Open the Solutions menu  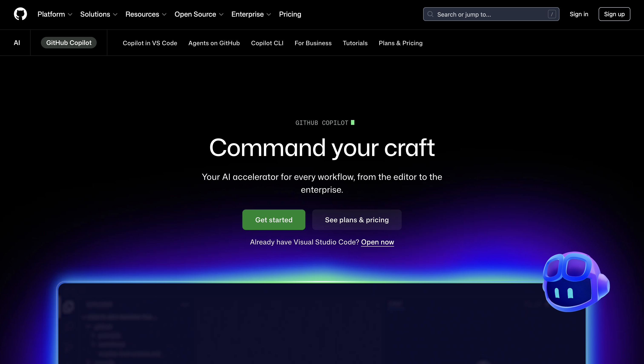coord(99,14)
